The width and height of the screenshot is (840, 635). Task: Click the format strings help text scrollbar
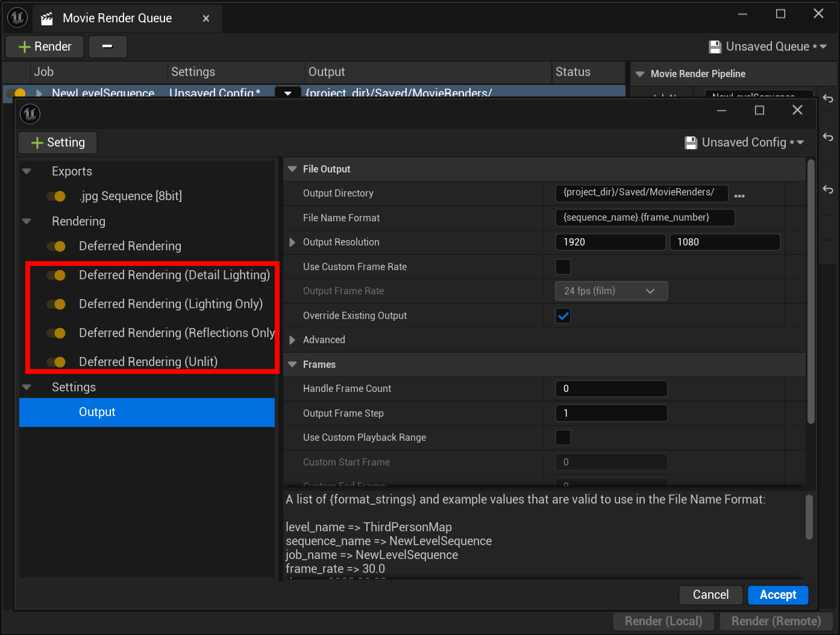pos(809,517)
